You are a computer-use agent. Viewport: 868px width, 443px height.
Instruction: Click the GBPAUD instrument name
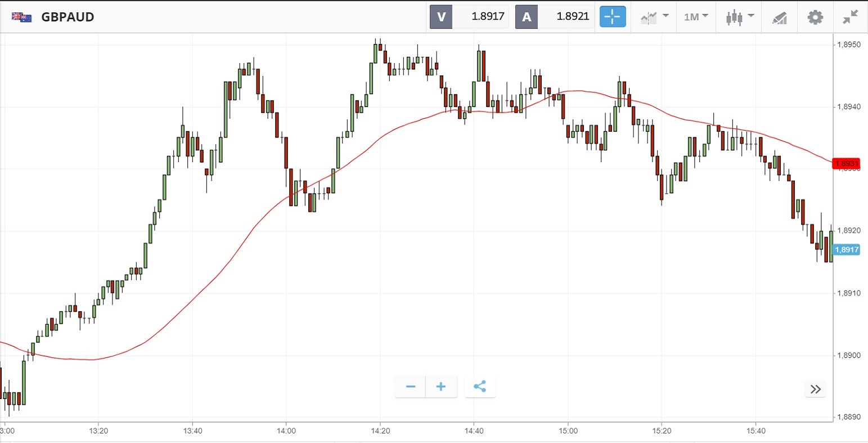tap(68, 17)
